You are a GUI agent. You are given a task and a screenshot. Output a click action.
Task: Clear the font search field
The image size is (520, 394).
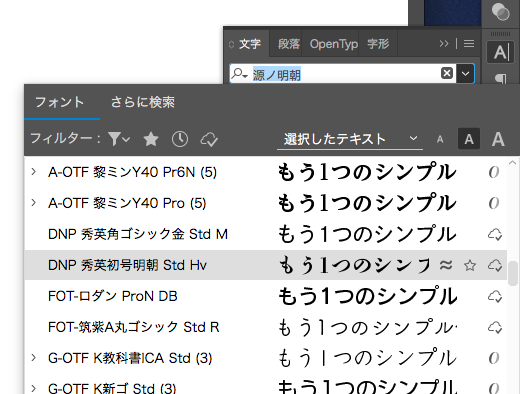tap(447, 73)
